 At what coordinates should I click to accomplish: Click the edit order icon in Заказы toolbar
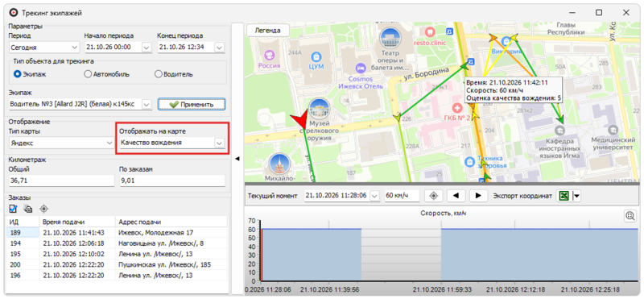(x=13, y=209)
